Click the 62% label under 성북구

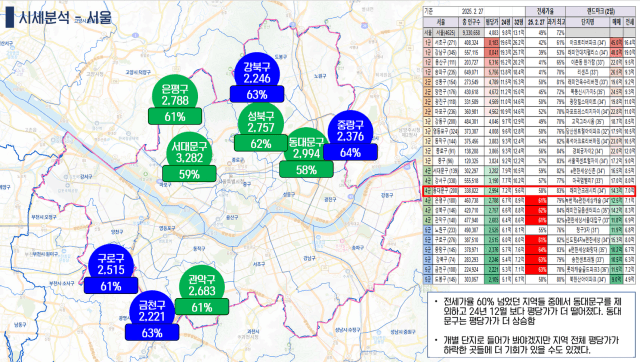pyautogui.click(x=261, y=144)
